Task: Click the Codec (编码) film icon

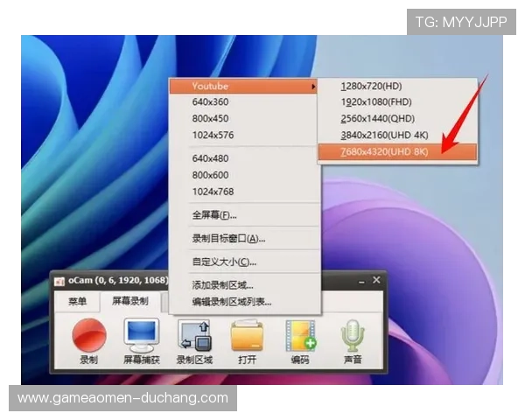Action: click(300, 336)
